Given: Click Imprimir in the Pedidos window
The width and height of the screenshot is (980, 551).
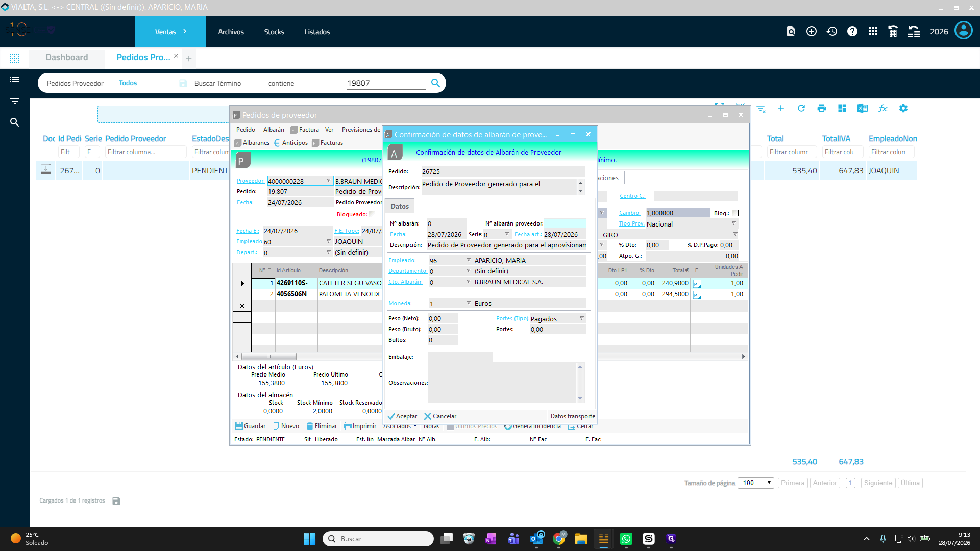Looking at the screenshot, I should tap(360, 426).
